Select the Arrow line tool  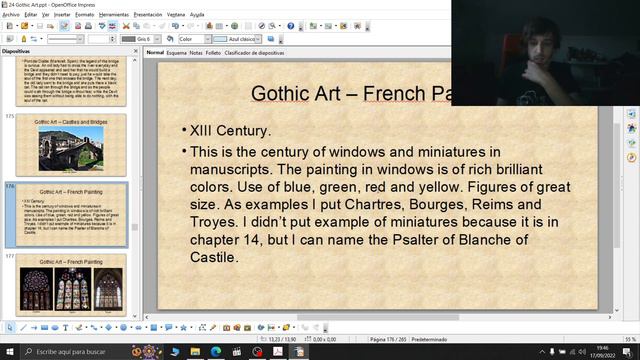point(34,327)
